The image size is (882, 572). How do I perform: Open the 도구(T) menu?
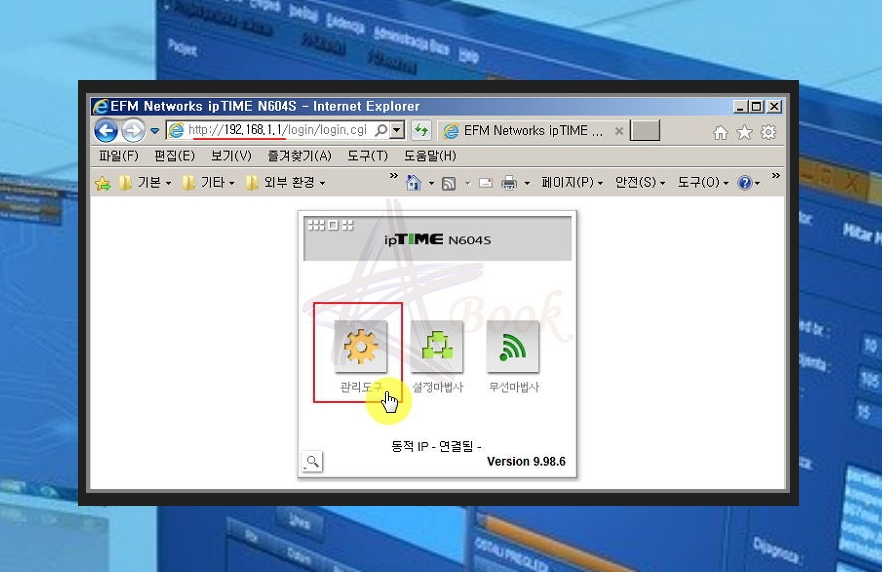click(x=368, y=156)
